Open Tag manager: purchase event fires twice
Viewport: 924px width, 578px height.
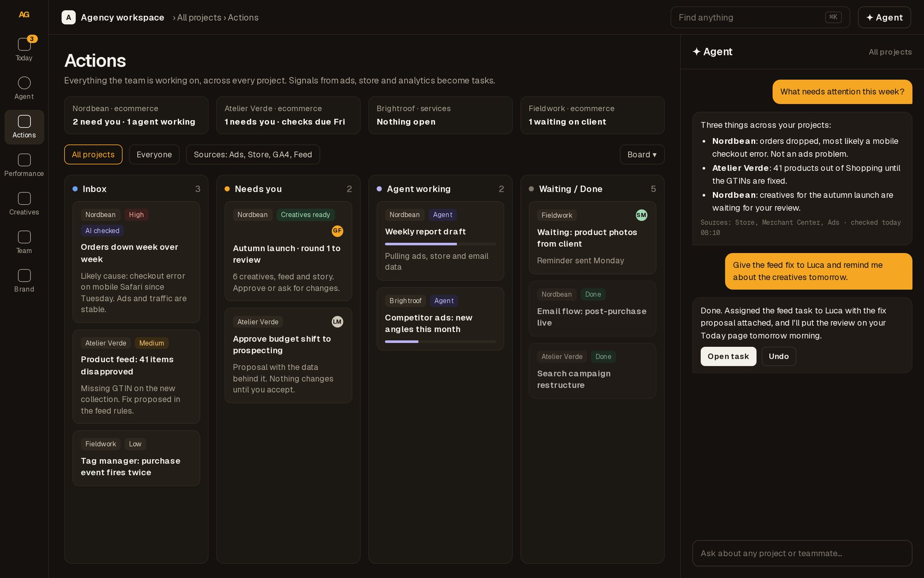[136, 458]
